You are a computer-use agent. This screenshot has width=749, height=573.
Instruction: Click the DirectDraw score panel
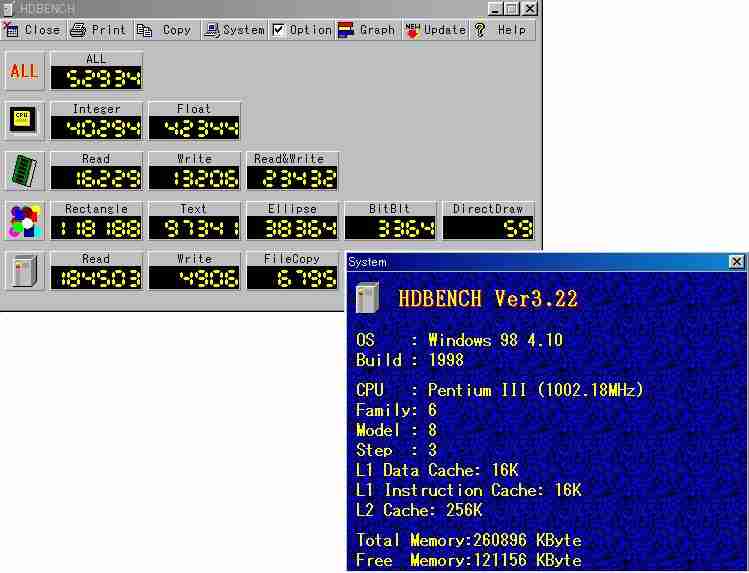tap(488, 222)
